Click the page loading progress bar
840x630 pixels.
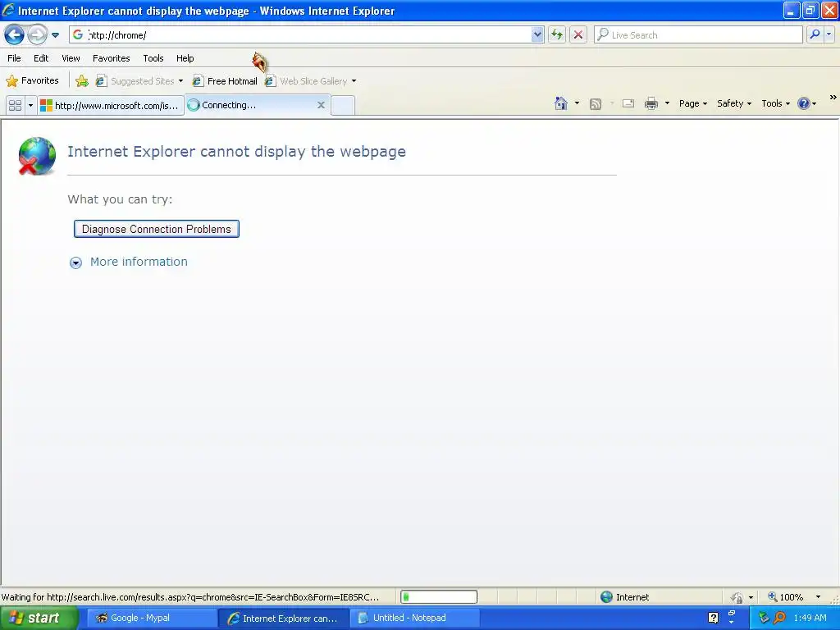[x=439, y=597]
